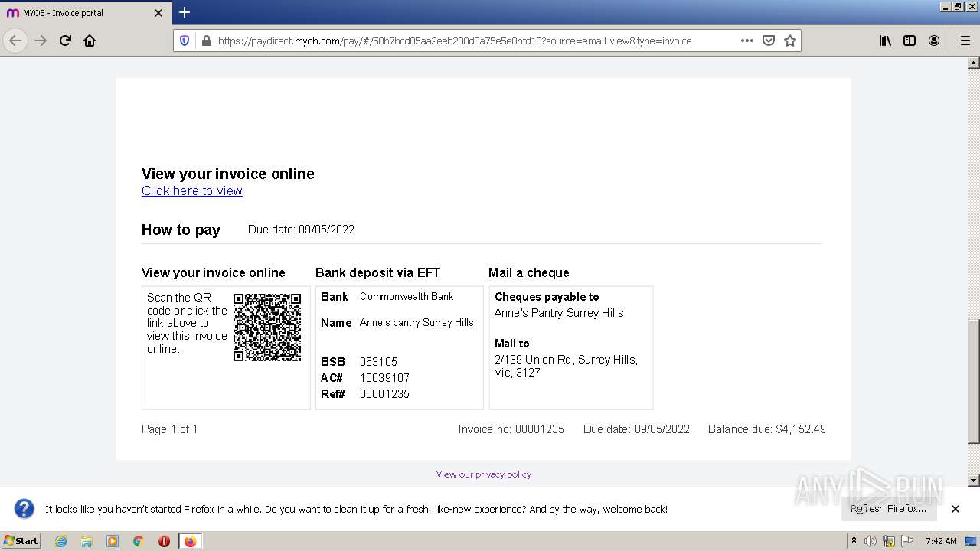The image size is (980, 551).
Task: Select Firefox window in taskbar
Action: 190,541
